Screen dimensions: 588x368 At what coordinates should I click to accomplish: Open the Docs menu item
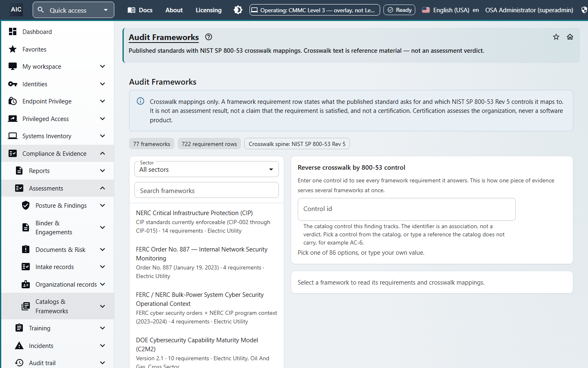click(140, 10)
